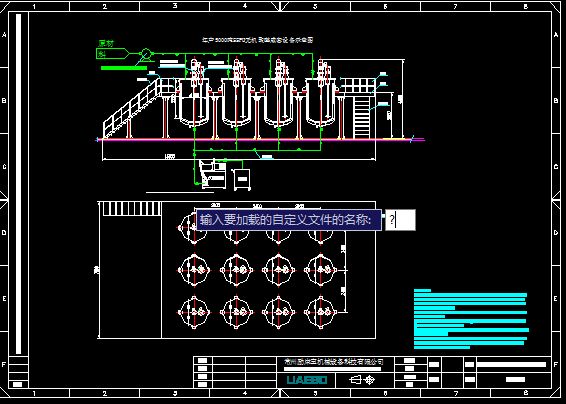The width and height of the screenshot is (566, 404).
Task: Select the centrifuge unit below the floor line
Action: [x=213, y=174]
